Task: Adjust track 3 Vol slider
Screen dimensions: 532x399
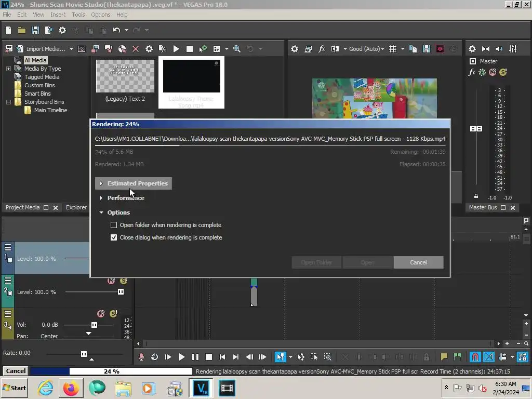Action: (94, 325)
